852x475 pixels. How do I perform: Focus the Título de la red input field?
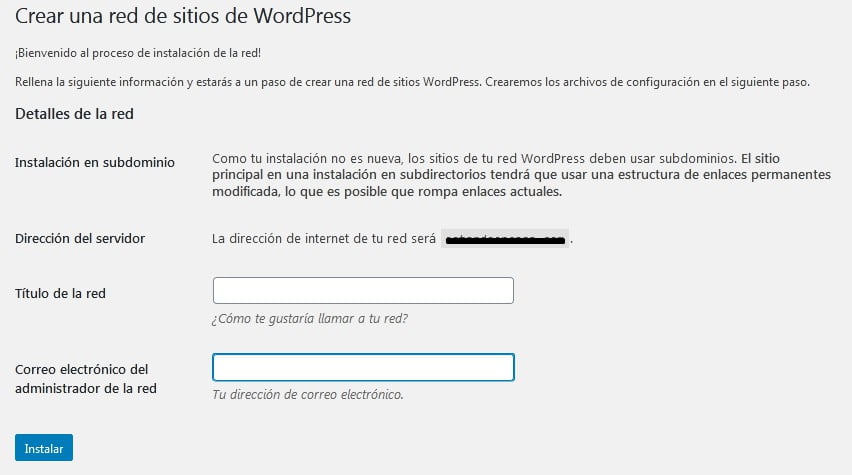click(x=363, y=290)
